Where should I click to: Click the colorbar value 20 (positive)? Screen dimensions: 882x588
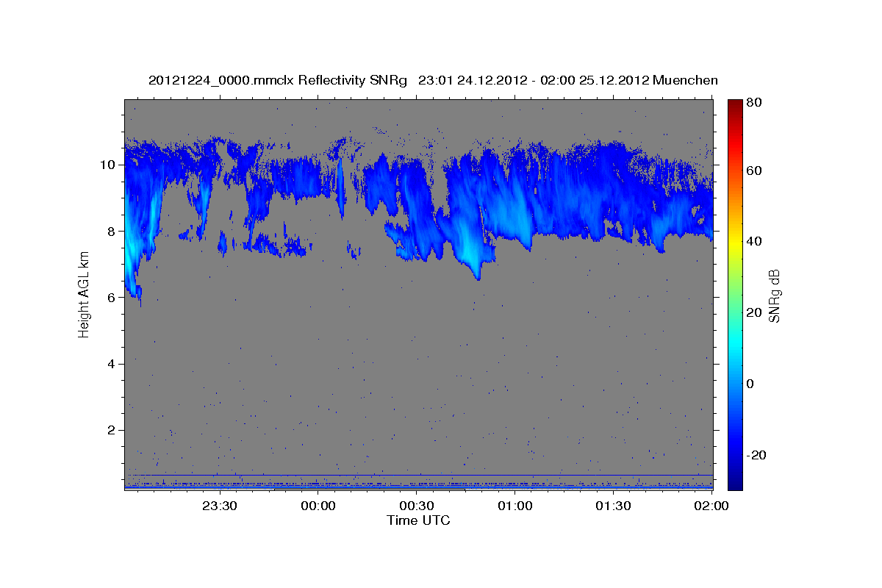coord(755,312)
